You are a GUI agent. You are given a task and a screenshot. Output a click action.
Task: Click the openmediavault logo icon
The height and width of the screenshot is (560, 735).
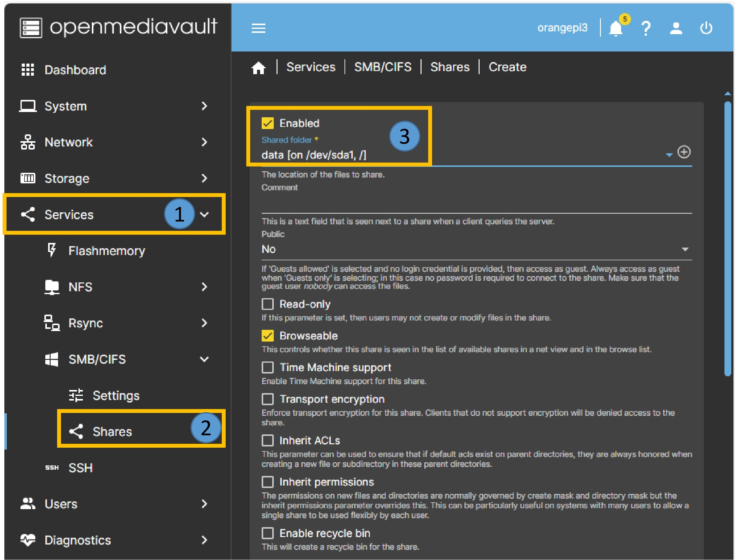(31, 28)
